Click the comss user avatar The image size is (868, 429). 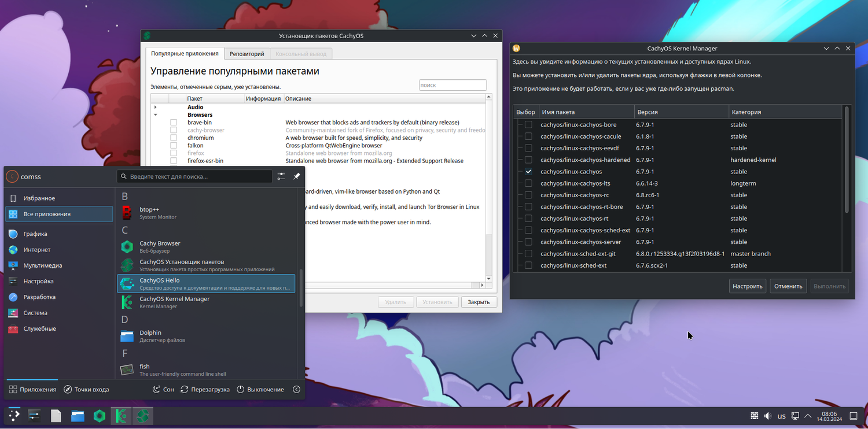(x=12, y=176)
